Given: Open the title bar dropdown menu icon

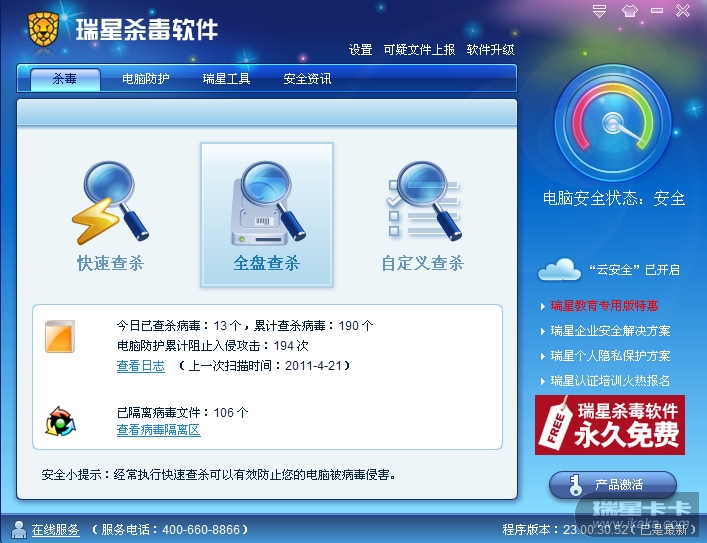Looking at the screenshot, I should (x=599, y=11).
